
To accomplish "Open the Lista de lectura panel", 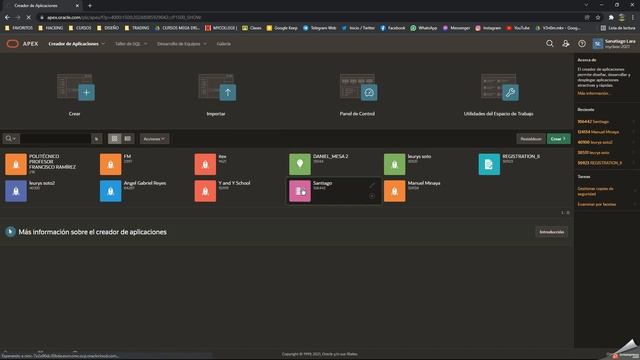I will coord(618,28).
